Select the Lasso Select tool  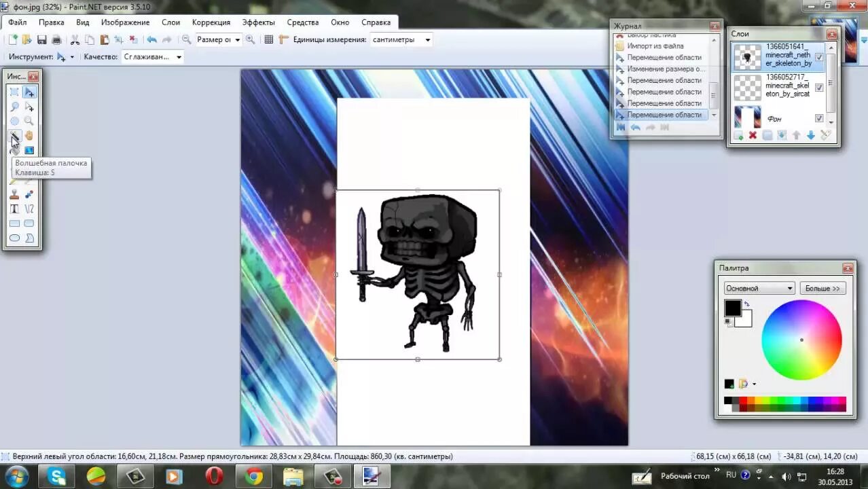(14, 107)
